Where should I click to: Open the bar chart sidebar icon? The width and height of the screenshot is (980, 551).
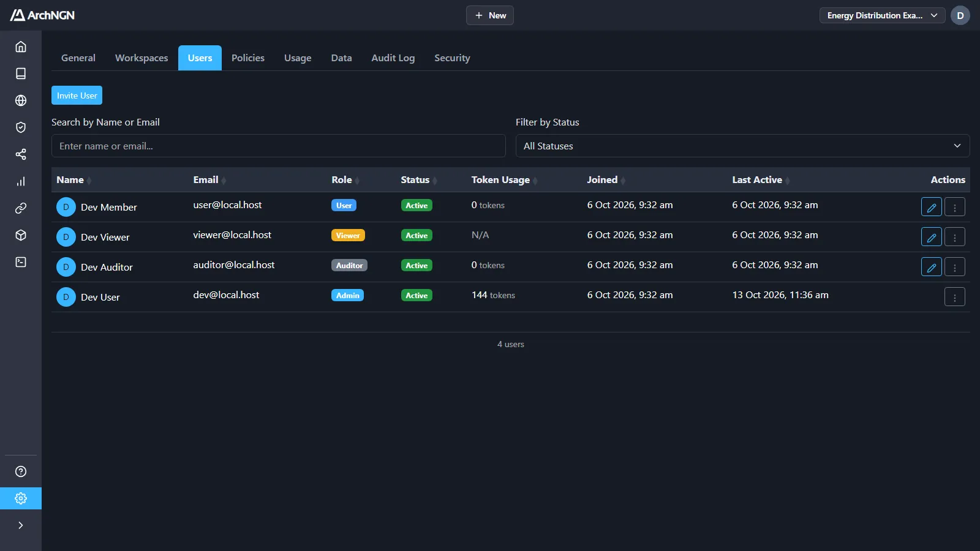pyautogui.click(x=21, y=181)
